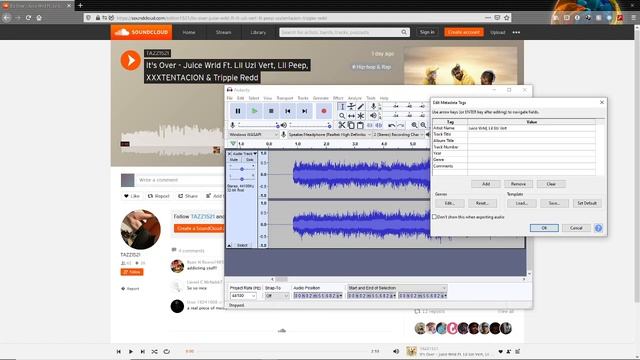Confirm metadata dialog with OK
Image resolution: width=640 pixels, height=360 pixels.
coord(544,228)
